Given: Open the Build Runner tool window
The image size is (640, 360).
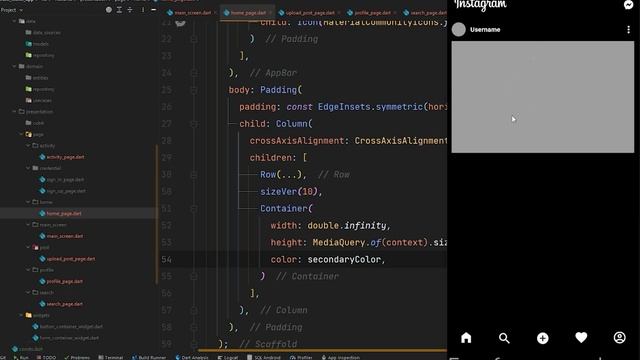Looking at the screenshot, I should click(x=149, y=357).
